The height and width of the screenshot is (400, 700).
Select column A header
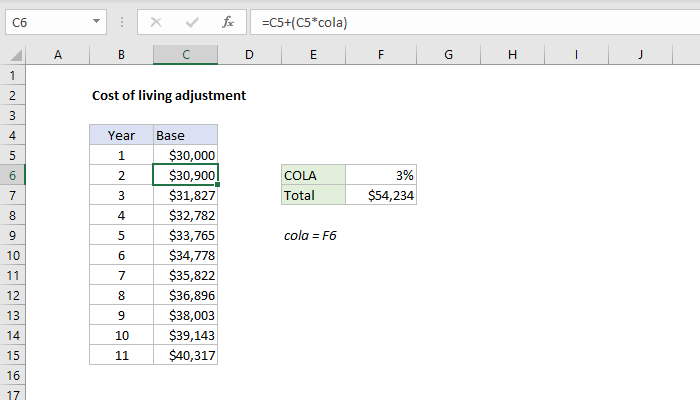58,55
